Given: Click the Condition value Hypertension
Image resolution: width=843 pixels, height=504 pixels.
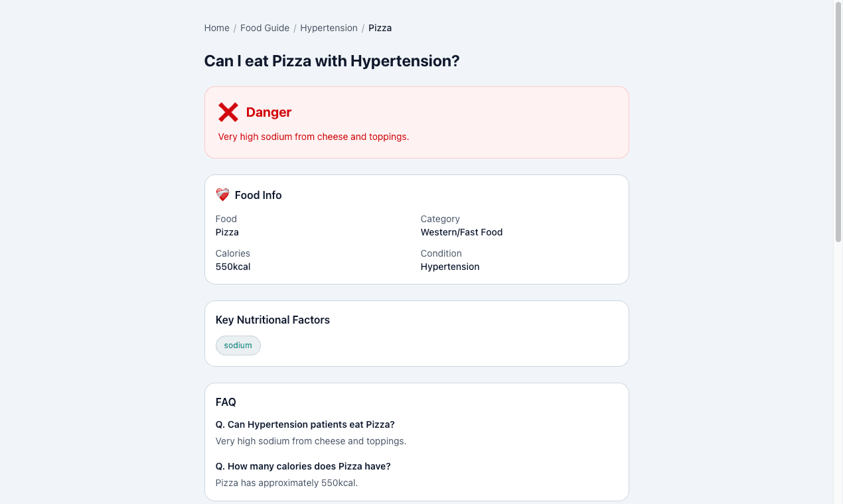Looking at the screenshot, I should [449, 267].
